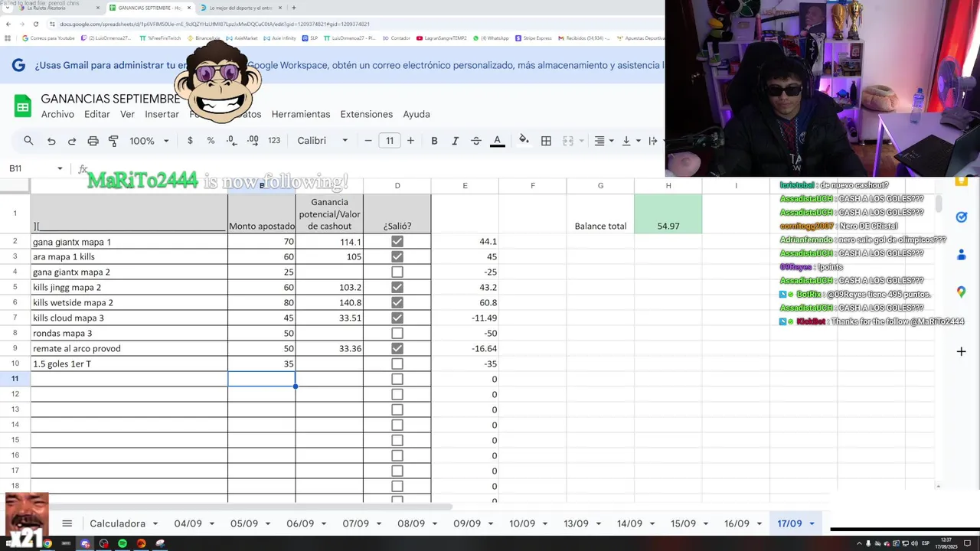Print the spreadsheet
The image size is (980, 551).
[x=93, y=141]
